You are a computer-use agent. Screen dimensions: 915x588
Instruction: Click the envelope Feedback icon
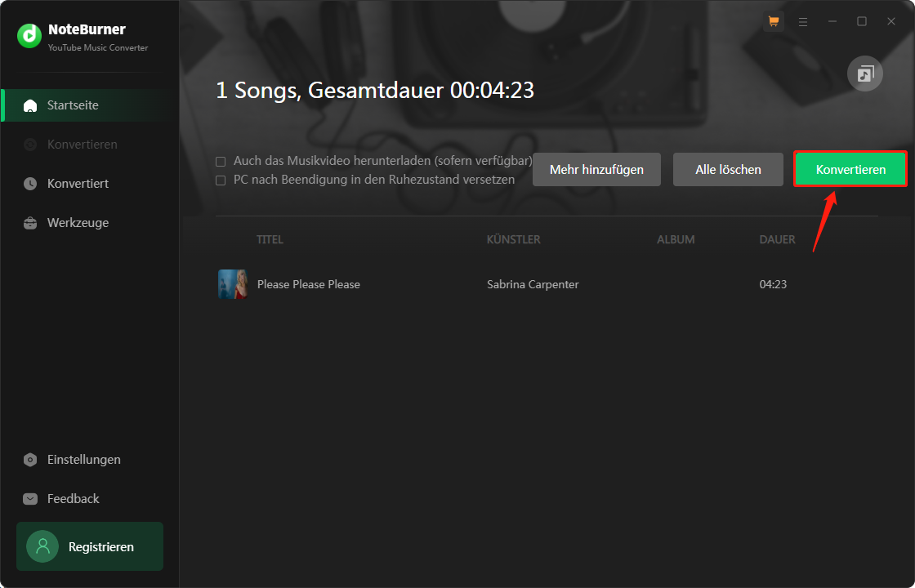[x=30, y=499]
